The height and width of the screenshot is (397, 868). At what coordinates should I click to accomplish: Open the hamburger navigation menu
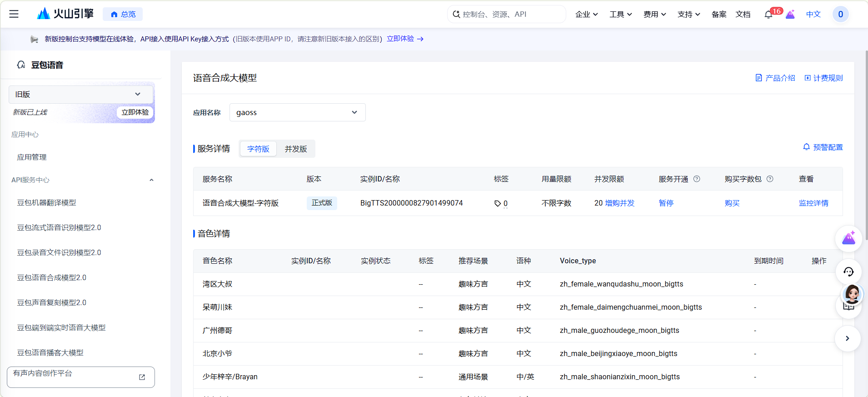14,14
